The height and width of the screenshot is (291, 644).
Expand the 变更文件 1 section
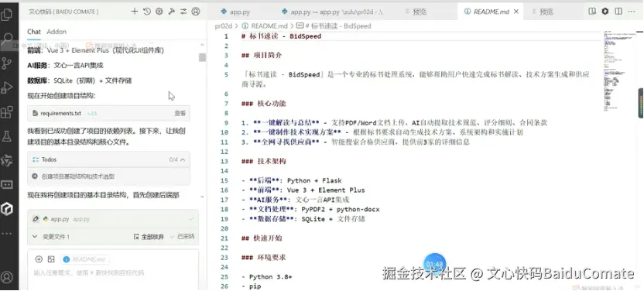tap(35, 236)
